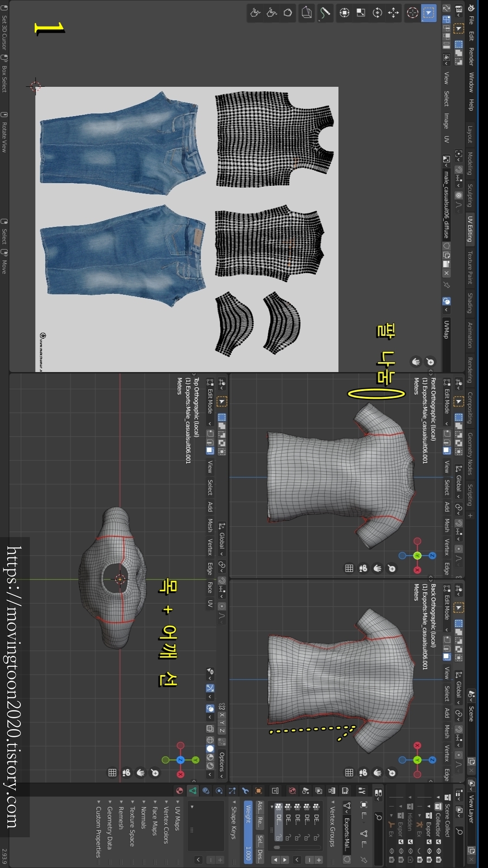Click the plus button to add workspace

click(470, 515)
